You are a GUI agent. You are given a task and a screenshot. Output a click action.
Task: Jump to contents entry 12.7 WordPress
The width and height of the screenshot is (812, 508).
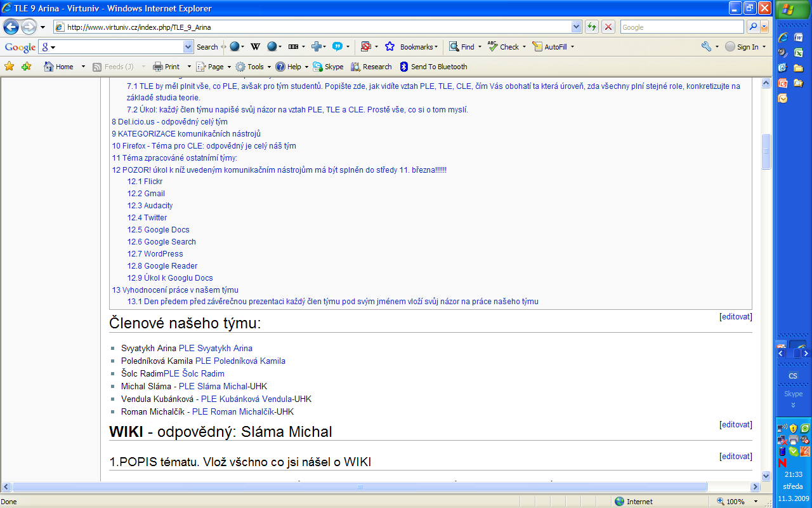coord(155,254)
